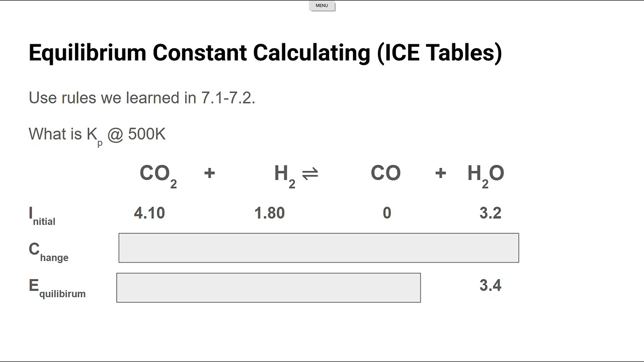
Task: Click the initial CO value 0
Action: (x=387, y=213)
